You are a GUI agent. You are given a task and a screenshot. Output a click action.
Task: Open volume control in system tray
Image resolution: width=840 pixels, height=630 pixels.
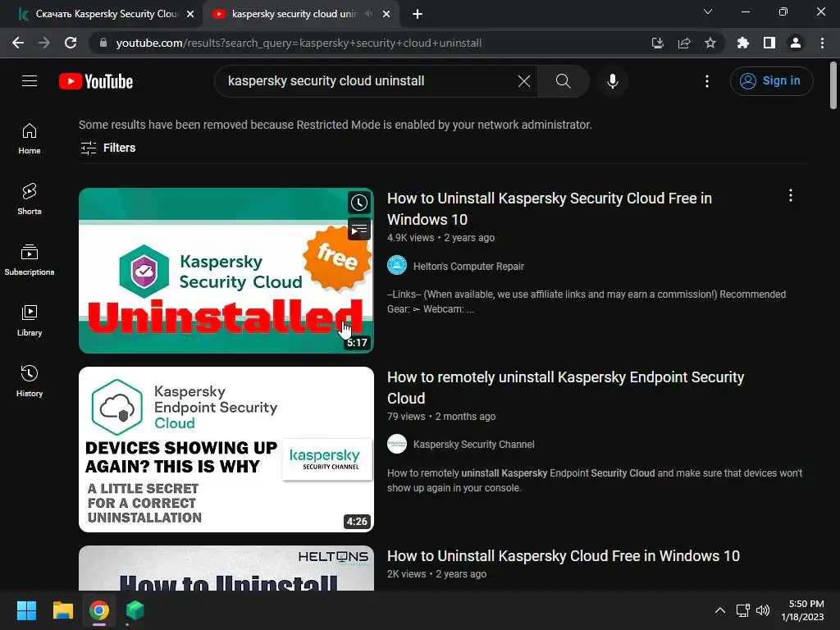(x=762, y=610)
